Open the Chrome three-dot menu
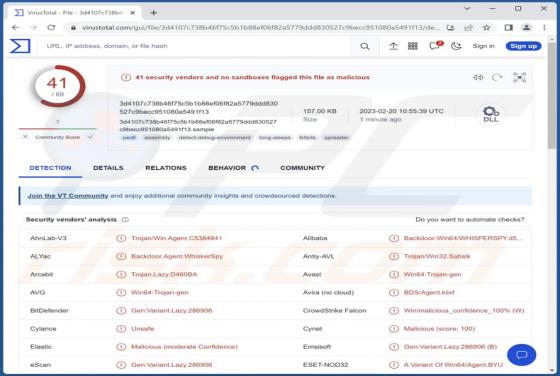This screenshot has height=376, width=560. 544,27
